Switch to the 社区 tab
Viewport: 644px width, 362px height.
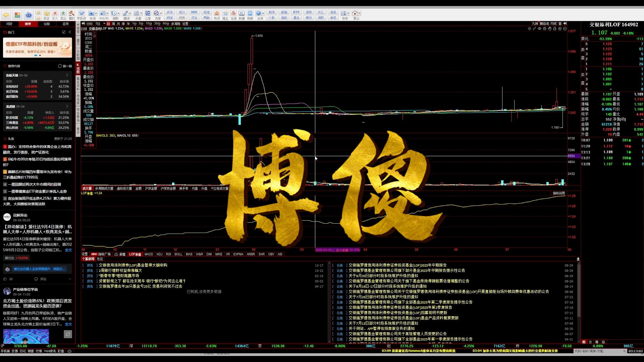pyautogui.click(x=100, y=259)
